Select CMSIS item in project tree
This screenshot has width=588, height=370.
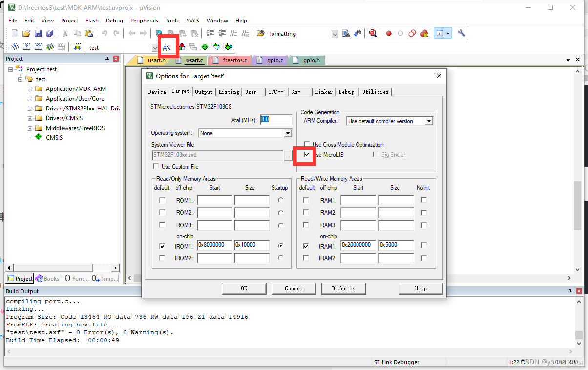click(54, 138)
